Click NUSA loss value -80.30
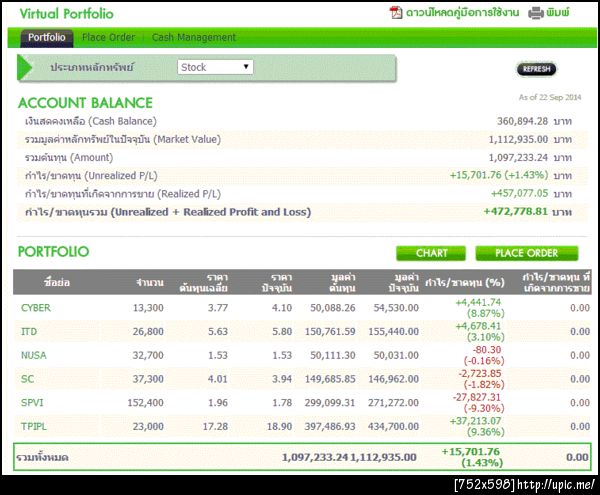This screenshot has width=600, height=495. (x=487, y=350)
